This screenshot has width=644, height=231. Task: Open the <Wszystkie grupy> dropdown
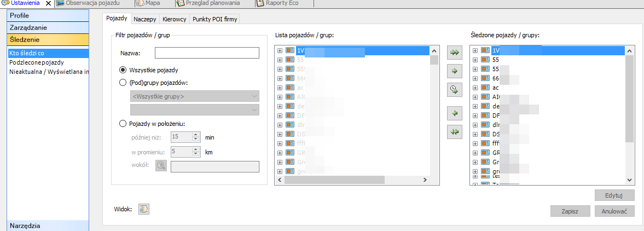[194, 96]
